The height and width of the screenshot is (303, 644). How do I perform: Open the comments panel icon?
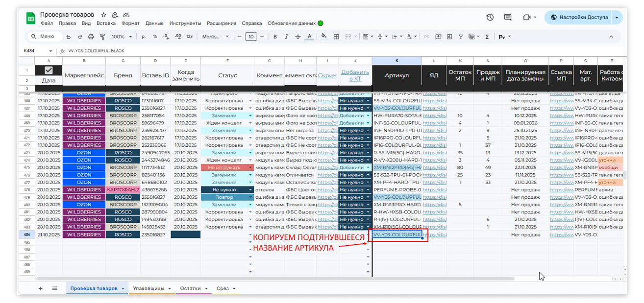coord(508,17)
